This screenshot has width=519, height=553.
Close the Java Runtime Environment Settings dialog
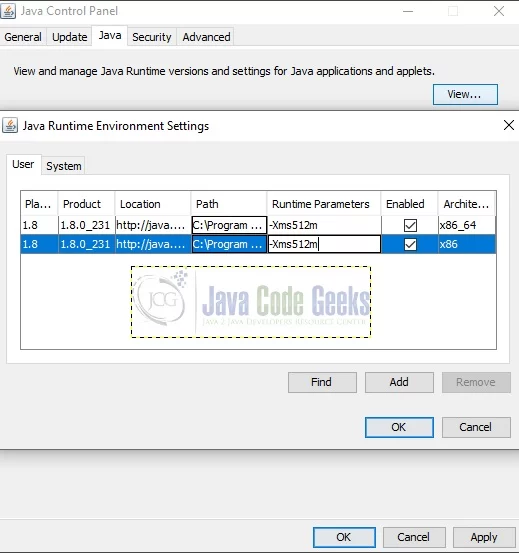coord(508,125)
